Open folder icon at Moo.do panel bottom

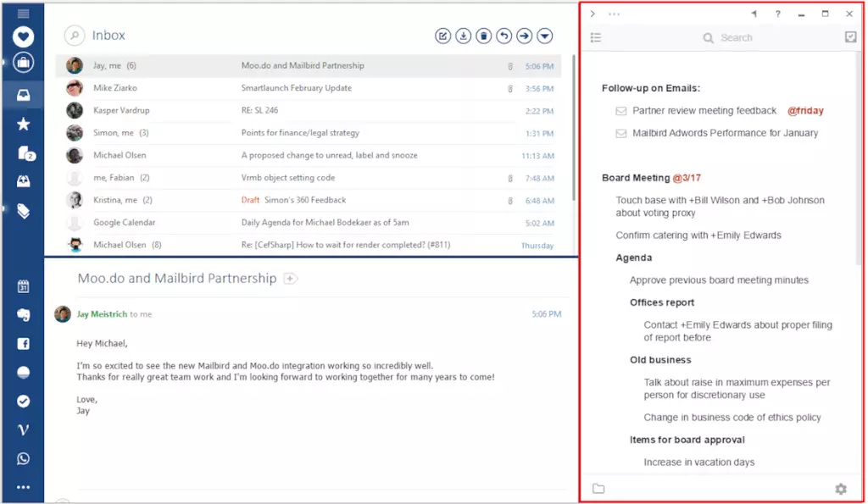[x=598, y=489]
